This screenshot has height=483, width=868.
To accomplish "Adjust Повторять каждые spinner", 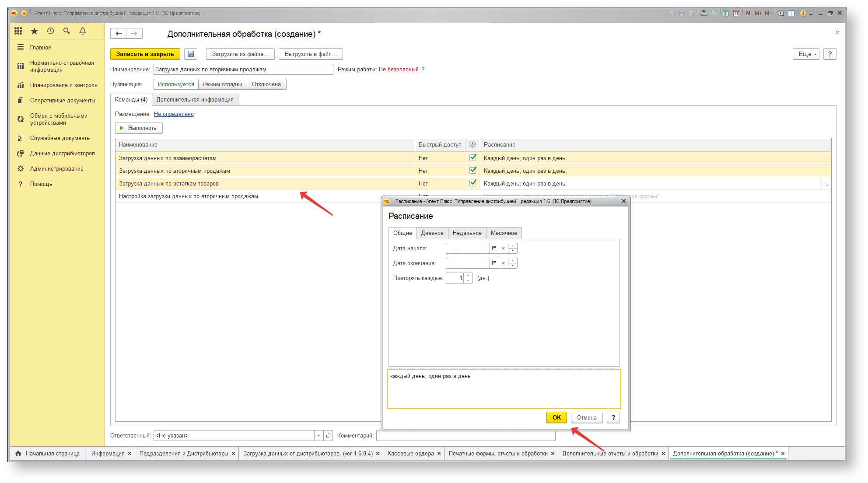I will (468, 278).
